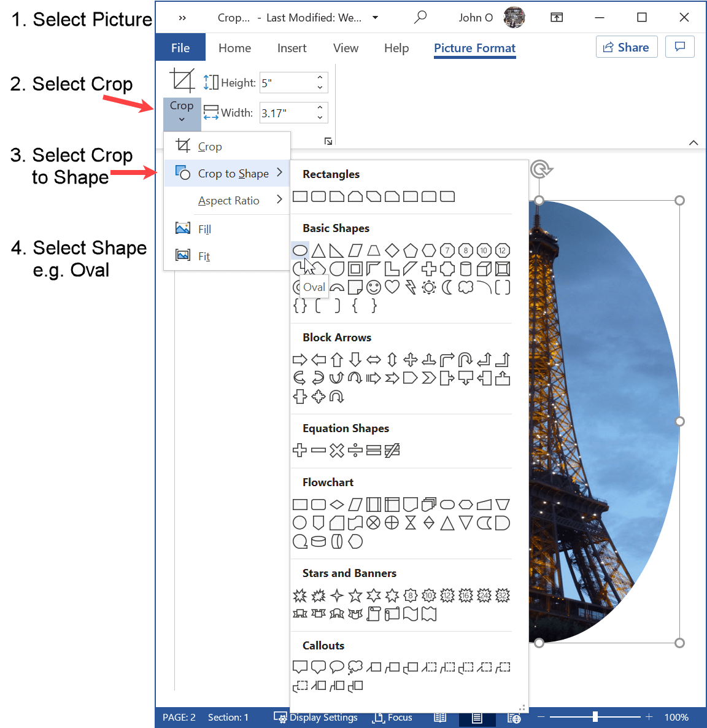Expand the Crop button dropdown chevron
The image size is (707, 728).
(x=182, y=120)
